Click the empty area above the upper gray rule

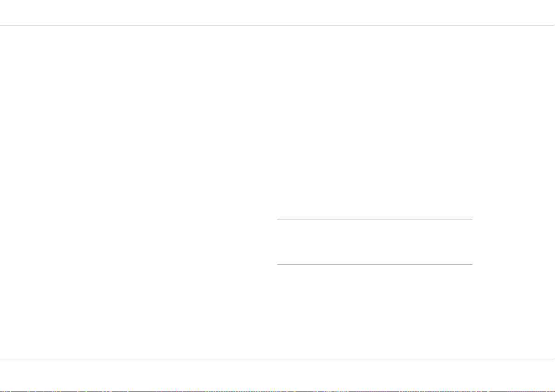point(375,122)
